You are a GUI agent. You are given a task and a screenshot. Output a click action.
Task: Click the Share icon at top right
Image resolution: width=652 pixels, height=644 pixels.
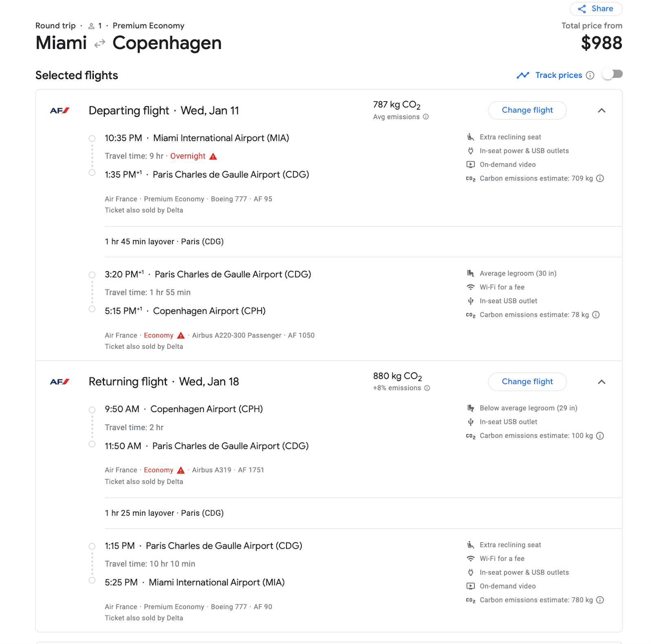click(x=583, y=9)
